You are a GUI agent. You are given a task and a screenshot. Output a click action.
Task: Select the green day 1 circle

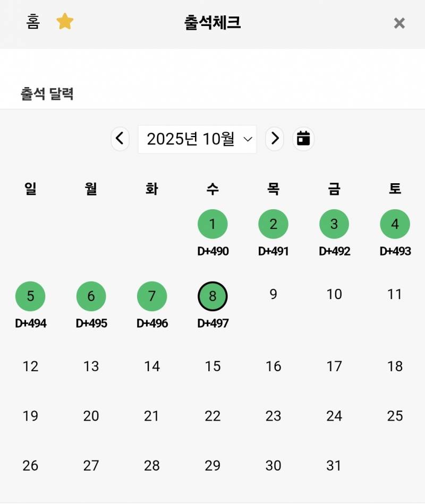point(212,224)
